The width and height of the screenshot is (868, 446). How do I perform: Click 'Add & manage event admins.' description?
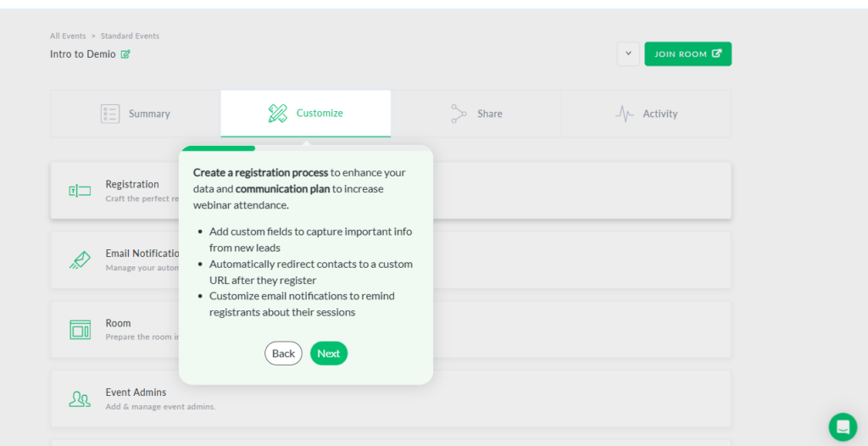point(160,407)
